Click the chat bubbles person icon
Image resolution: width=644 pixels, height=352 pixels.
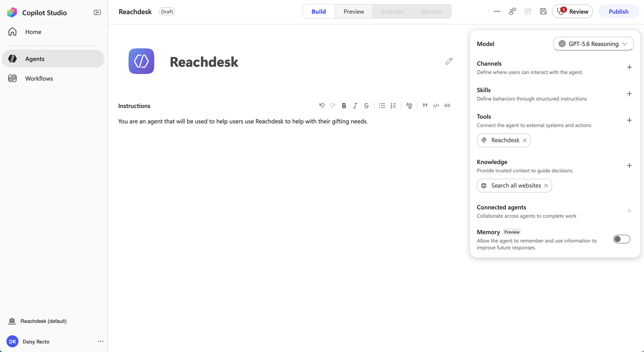[512, 12]
